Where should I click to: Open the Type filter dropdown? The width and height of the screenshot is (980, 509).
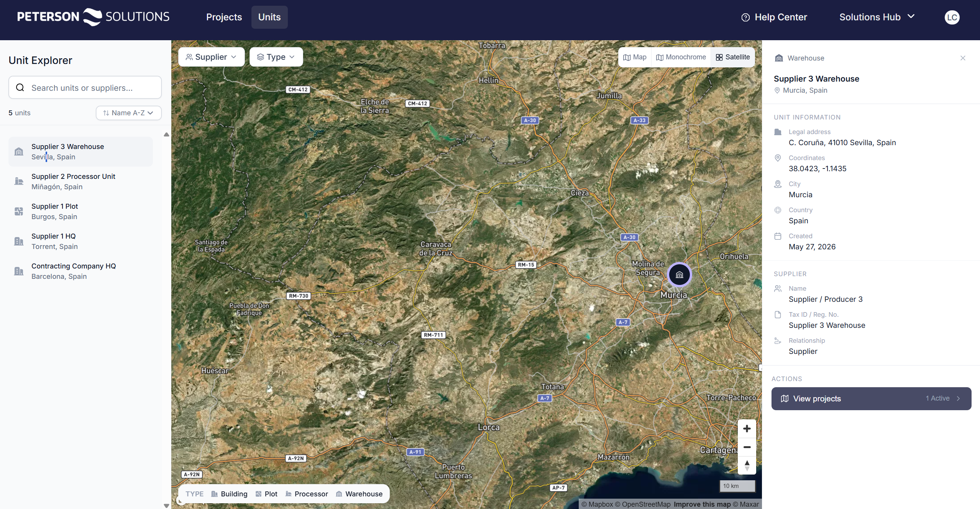pyautogui.click(x=276, y=57)
